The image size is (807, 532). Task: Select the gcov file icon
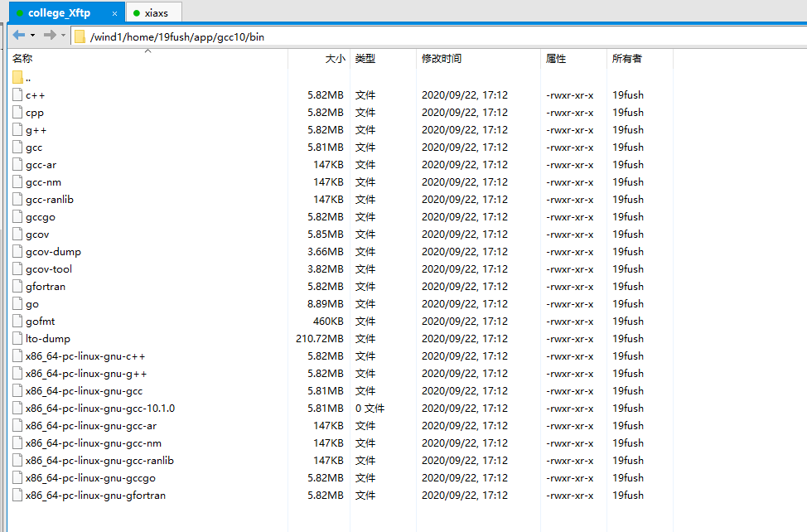coord(17,235)
